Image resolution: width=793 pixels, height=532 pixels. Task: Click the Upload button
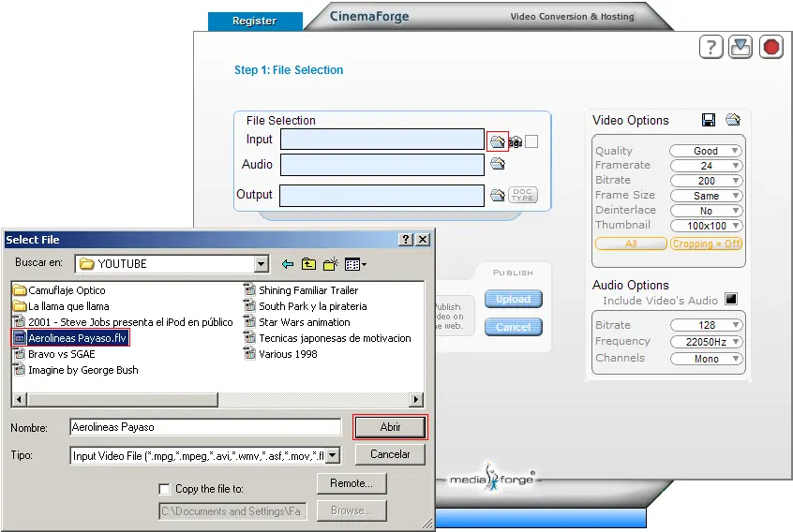[513, 299]
